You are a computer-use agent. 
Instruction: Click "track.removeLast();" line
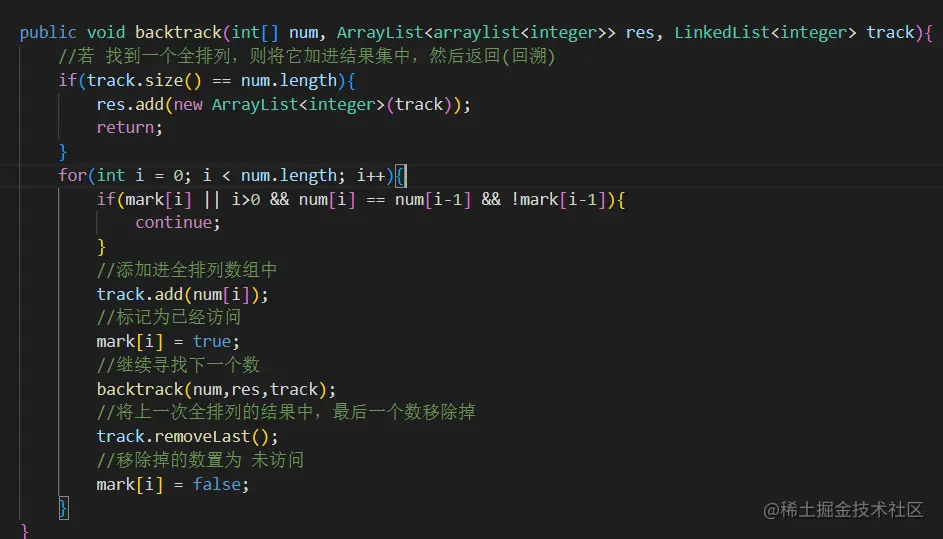(x=187, y=436)
